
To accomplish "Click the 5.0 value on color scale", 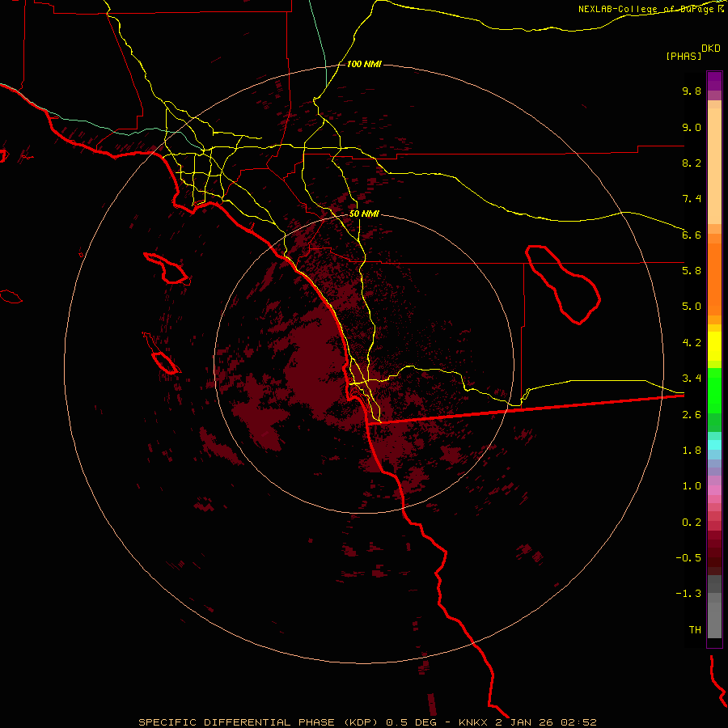I will point(692,307).
